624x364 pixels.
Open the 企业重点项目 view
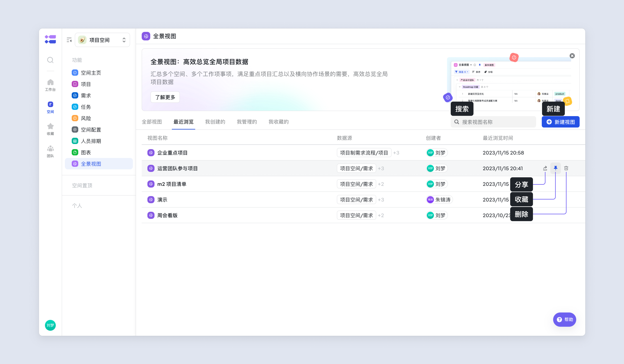pos(172,153)
